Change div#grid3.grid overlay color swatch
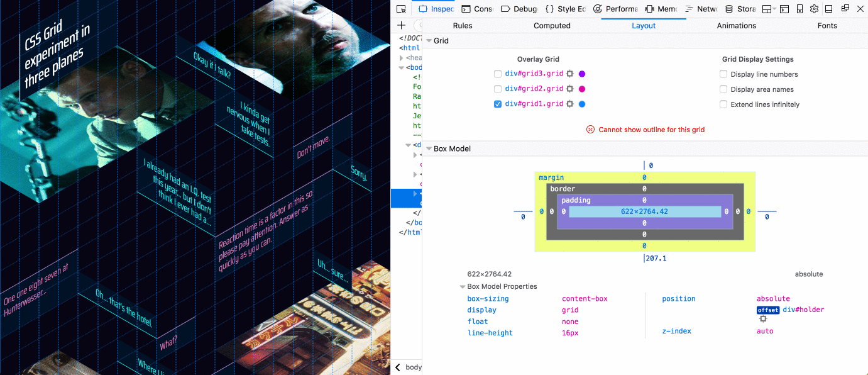The image size is (868, 375). pos(581,74)
